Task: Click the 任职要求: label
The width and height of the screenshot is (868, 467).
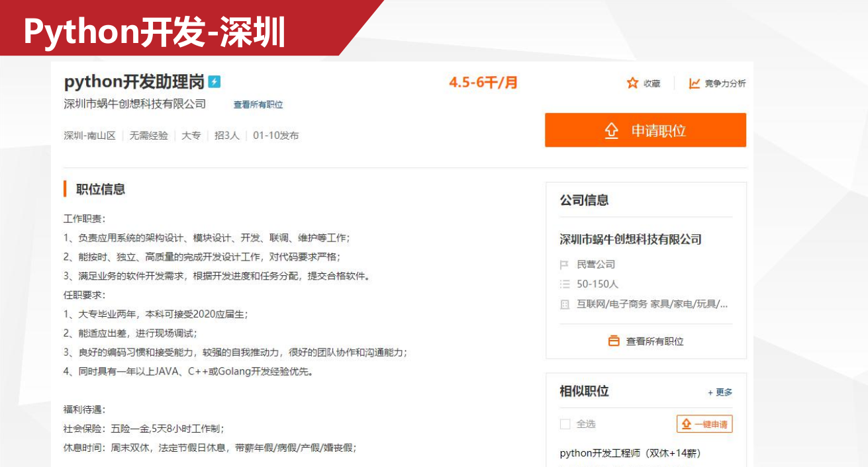Action: click(x=85, y=295)
